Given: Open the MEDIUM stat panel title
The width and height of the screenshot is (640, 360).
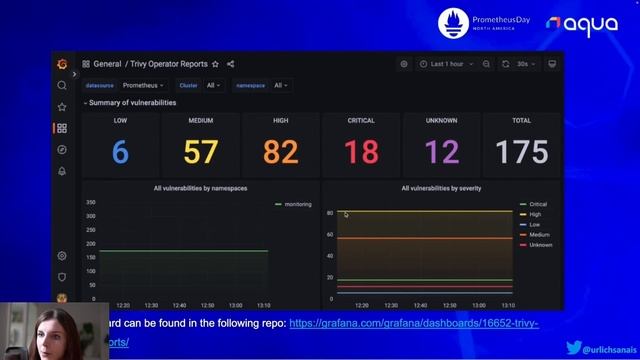Looking at the screenshot, I should coord(201,121).
